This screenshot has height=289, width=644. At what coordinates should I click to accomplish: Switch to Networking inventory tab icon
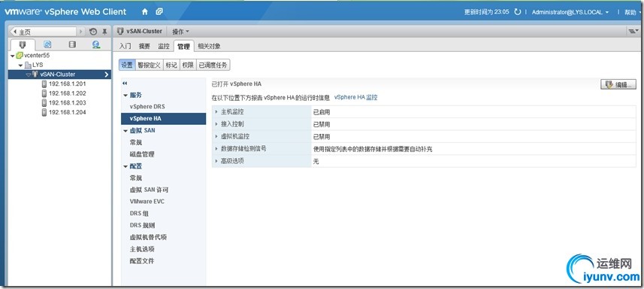(96, 44)
